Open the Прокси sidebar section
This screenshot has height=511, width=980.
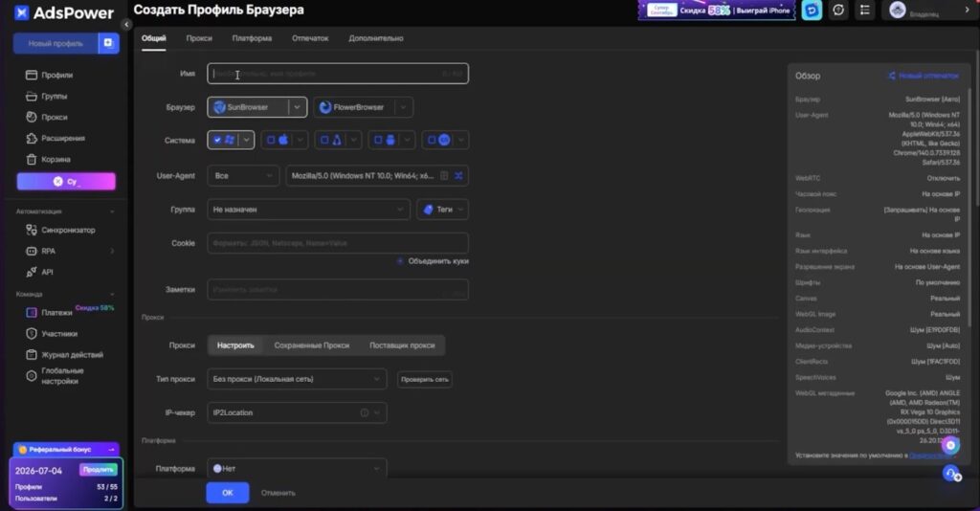54,117
